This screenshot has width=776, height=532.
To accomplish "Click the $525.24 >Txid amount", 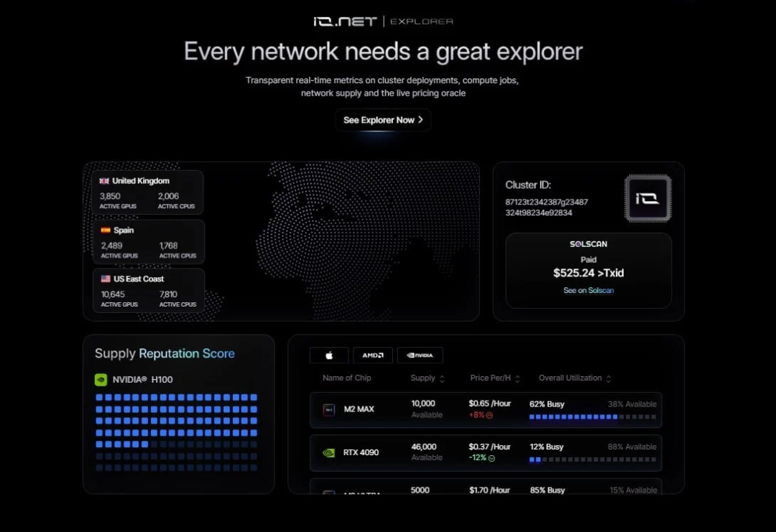I will (588, 273).
